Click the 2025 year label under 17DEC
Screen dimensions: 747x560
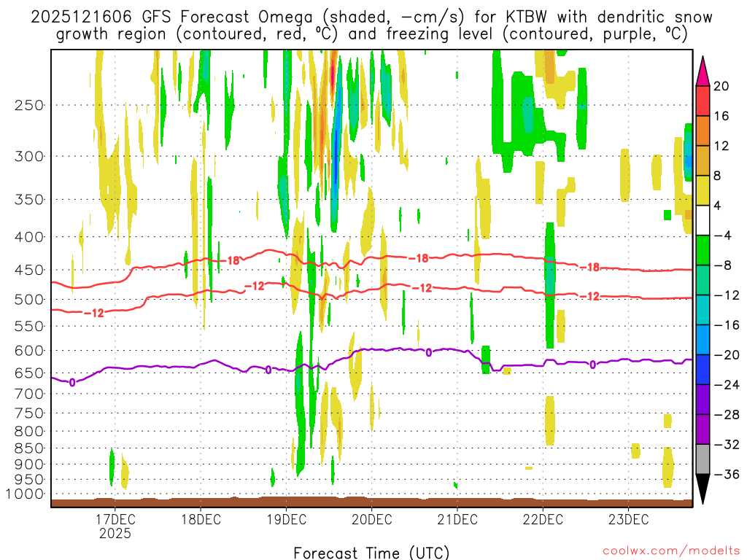115,533
